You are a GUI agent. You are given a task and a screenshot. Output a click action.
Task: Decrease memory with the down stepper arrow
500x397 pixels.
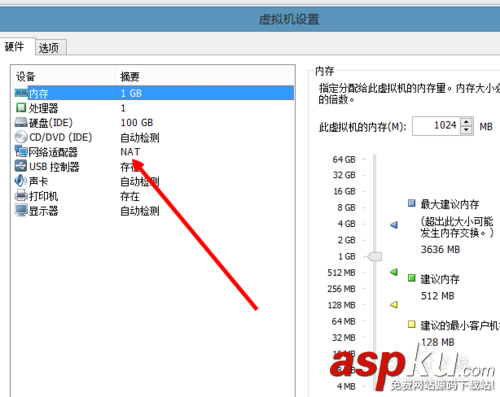466,130
